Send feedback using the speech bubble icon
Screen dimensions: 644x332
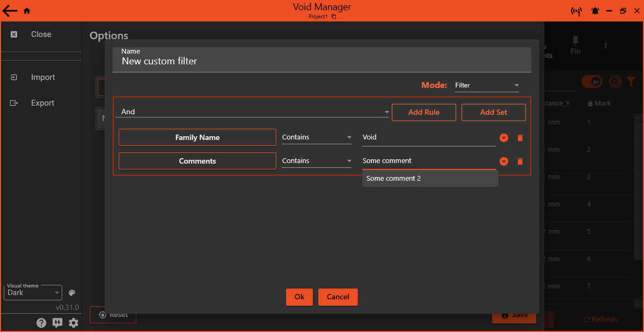click(57, 322)
